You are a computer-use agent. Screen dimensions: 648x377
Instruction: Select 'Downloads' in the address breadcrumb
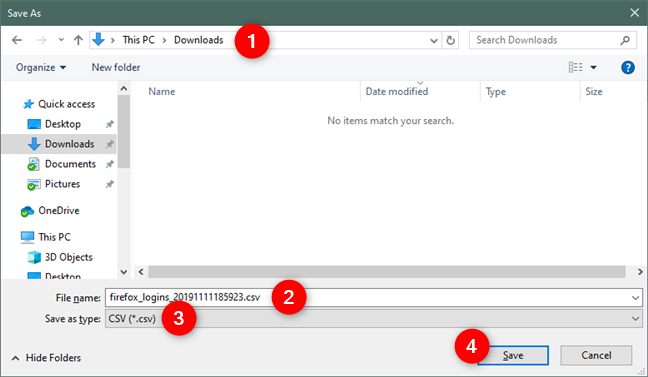tap(198, 40)
